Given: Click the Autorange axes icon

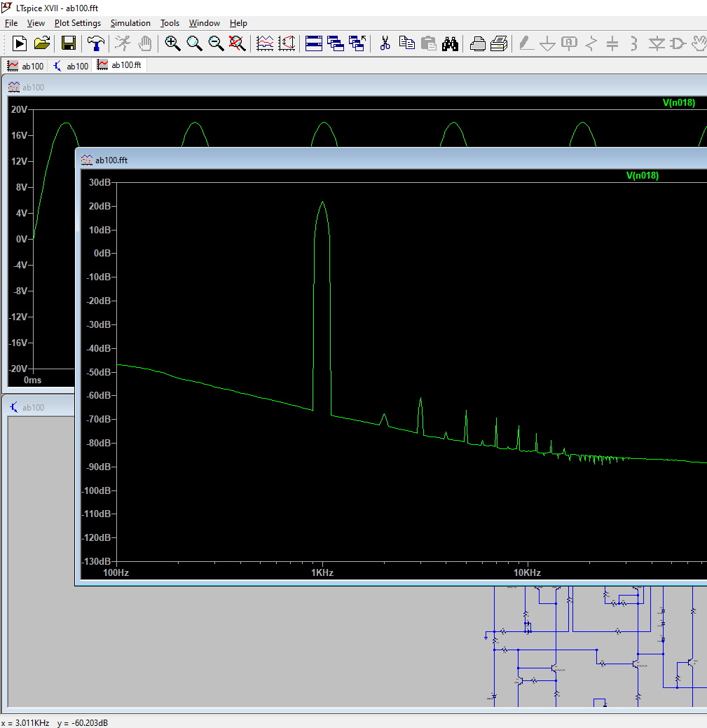Looking at the screenshot, I should [287, 43].
